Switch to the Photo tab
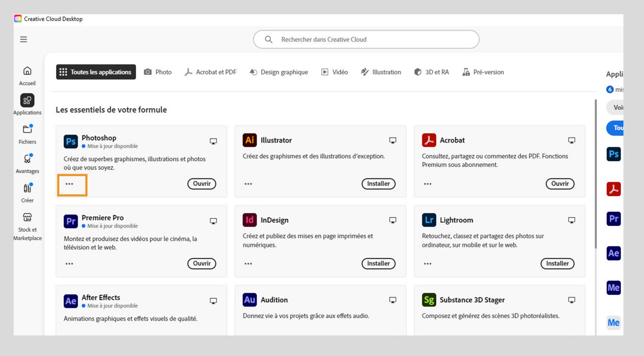 click(158, 72)
